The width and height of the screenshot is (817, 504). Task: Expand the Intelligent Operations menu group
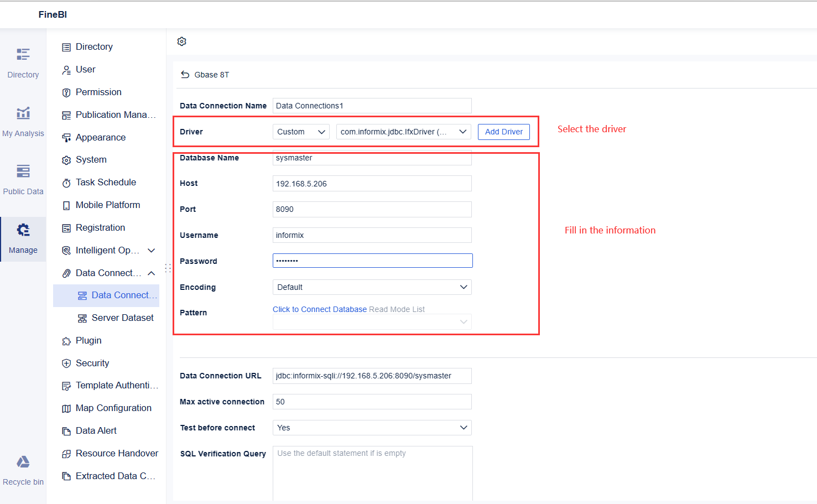pyautogui.click(x=152, y=251)
